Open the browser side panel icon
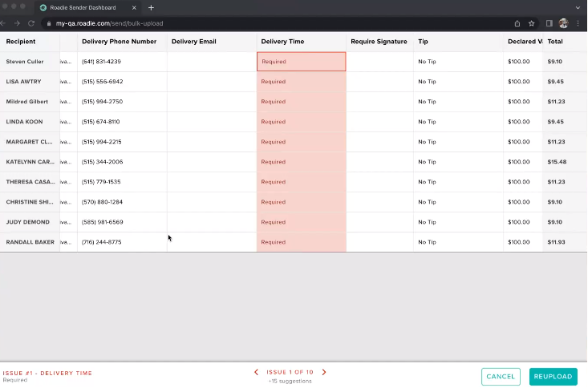The width and height of the screenshot is (588, 388). tap(549, 23)
